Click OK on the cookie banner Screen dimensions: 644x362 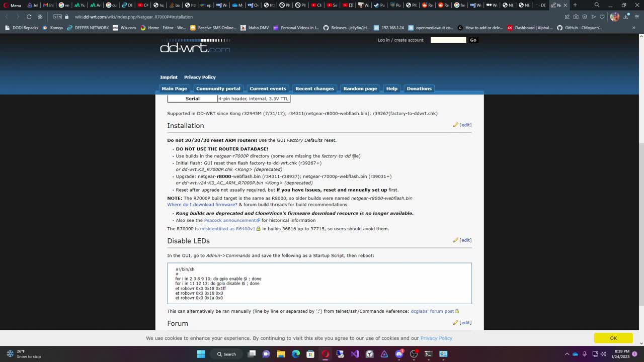(x=613, y=338)
